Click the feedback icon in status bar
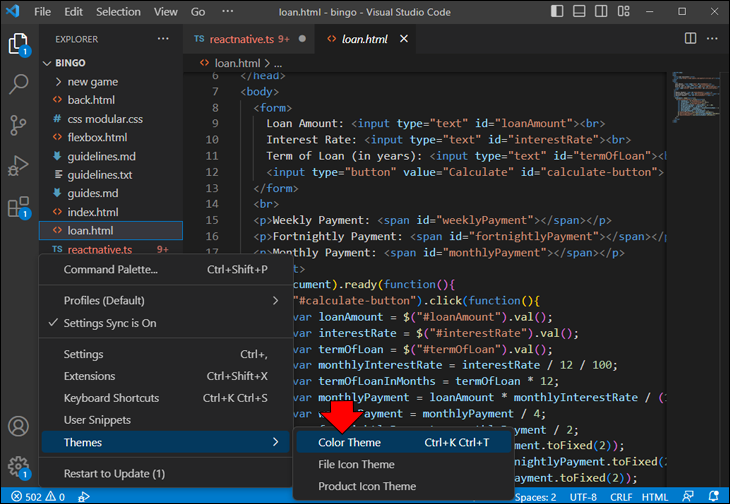 [x=688, y=497]
